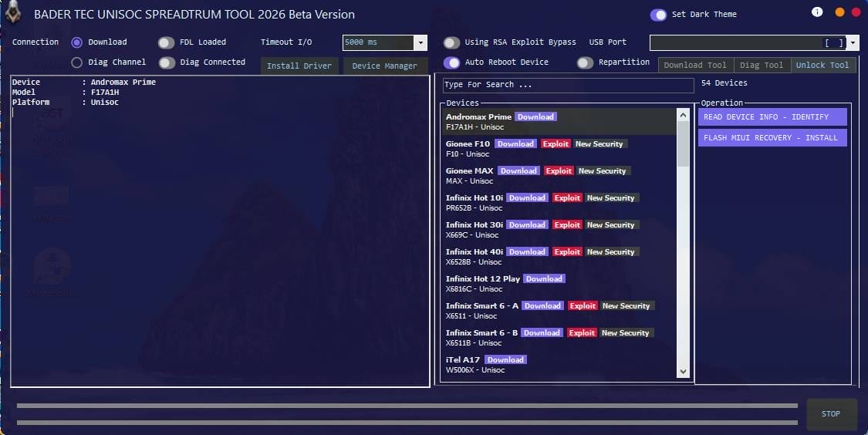This screenshot has width=868, height=435.
Task: Click the devices list scroll-up arrow
Action: click(x=683, y=114)
